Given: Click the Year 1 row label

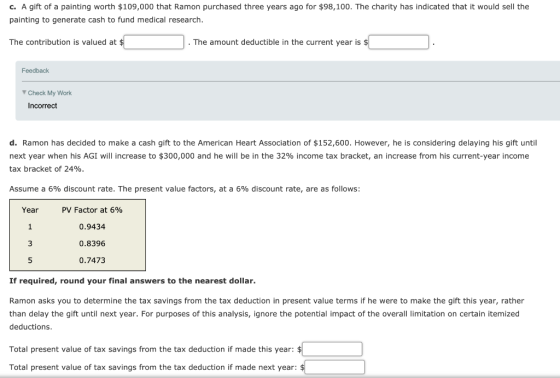Looking at the screenshot, I should point(30,227).
